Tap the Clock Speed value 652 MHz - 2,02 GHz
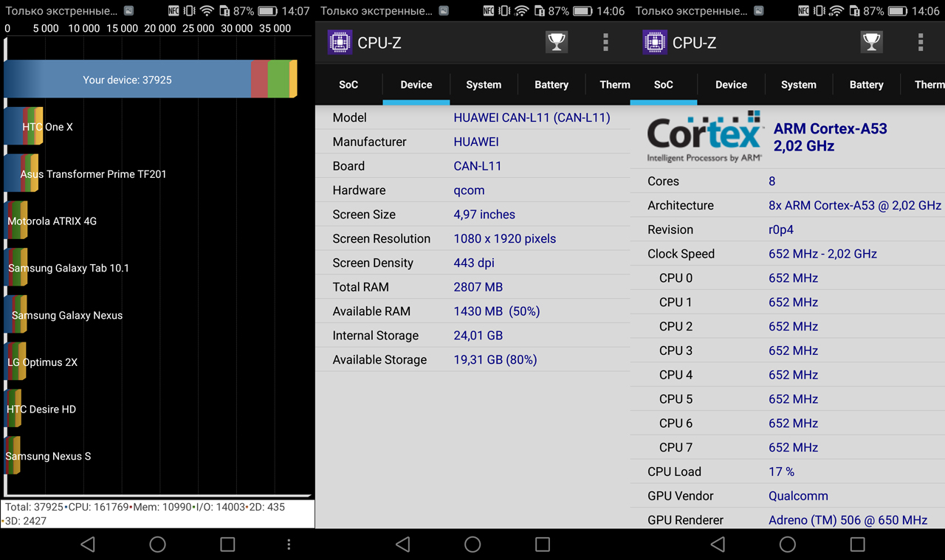This screenshot has height=560, width=945. tap(823, 254)
